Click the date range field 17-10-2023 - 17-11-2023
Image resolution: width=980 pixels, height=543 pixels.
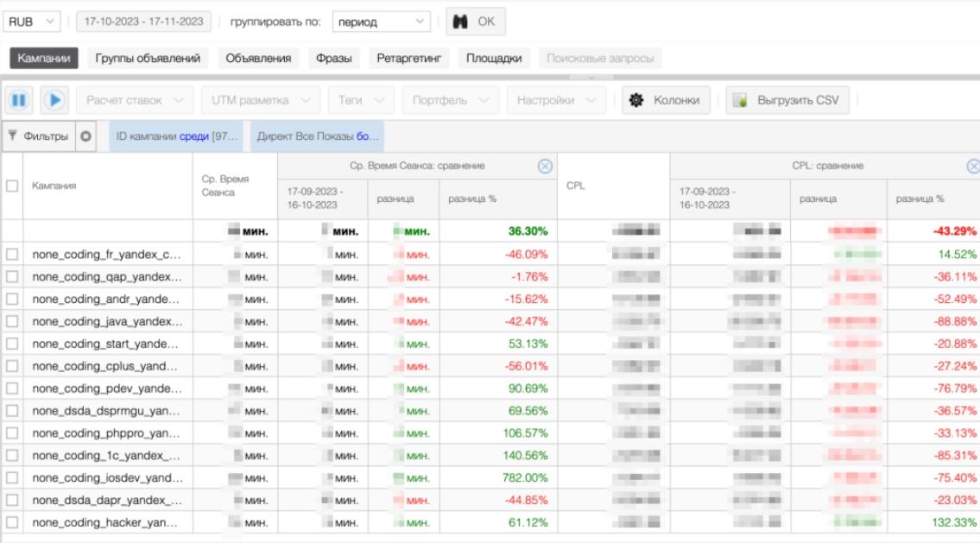coord(143,22)
